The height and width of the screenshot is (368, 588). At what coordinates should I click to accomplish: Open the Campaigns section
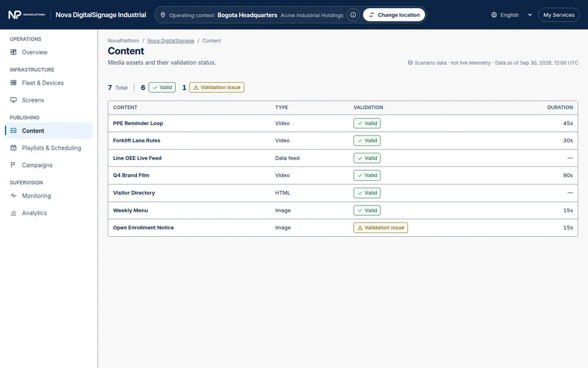click(49, 165)
